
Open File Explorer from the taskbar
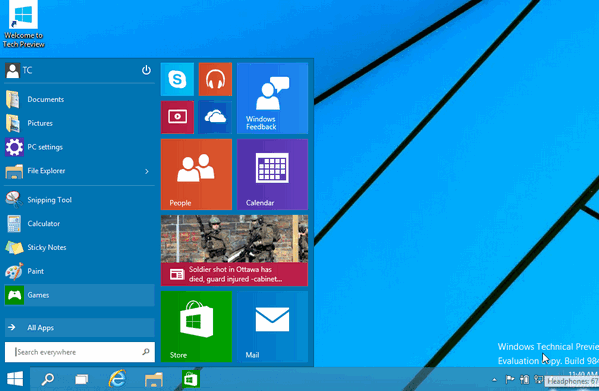[x=154, y=380]
